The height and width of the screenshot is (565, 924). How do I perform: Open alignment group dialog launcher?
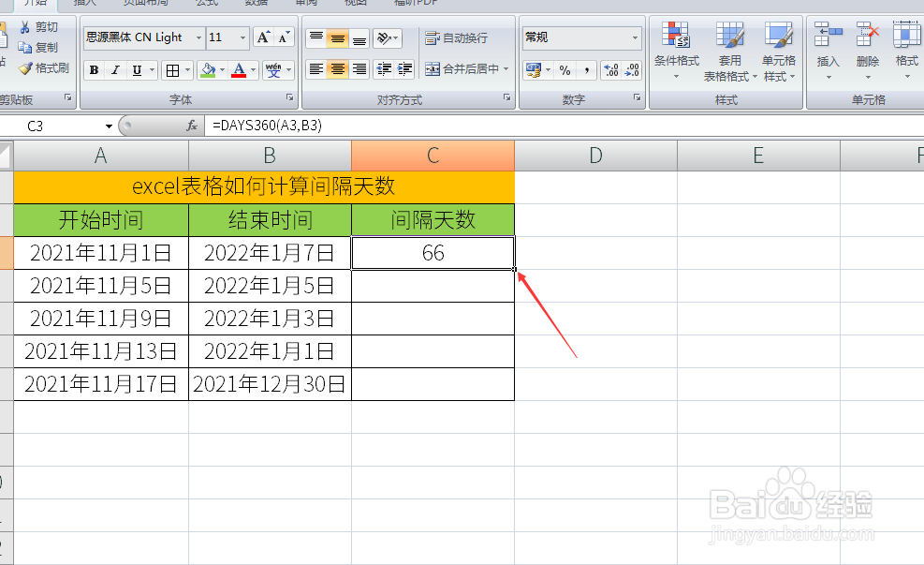pyautogui.click(x=506, y=97)
